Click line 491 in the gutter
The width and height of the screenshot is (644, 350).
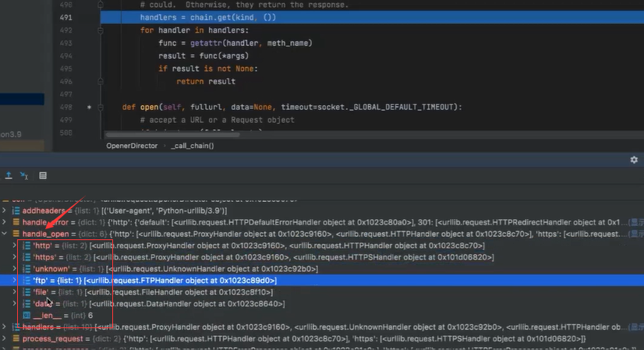(x=65, y=17)
